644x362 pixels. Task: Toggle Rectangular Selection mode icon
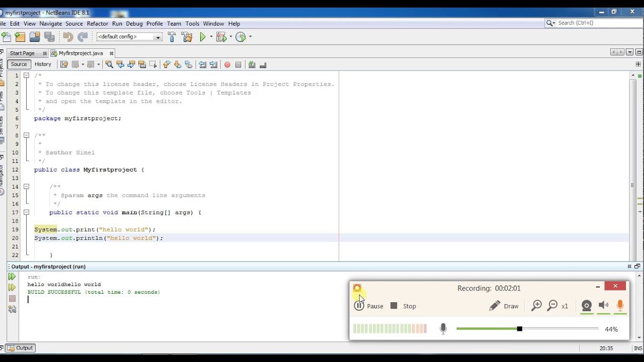(x=153, y=64)
